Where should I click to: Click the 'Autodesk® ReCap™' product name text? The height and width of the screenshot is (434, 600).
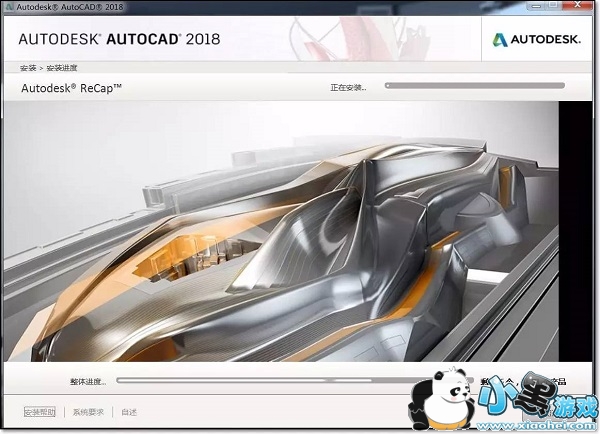pyautogui.click(x=71, y=88)
